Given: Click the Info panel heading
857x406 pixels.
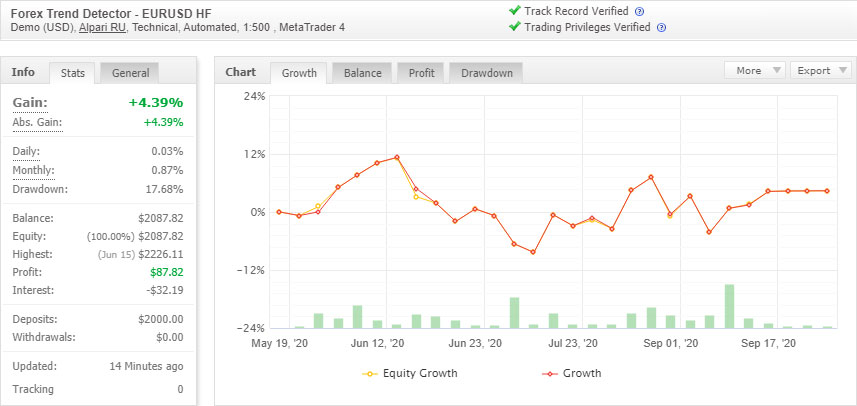Looking at the screenshot, I should (23, 72).
